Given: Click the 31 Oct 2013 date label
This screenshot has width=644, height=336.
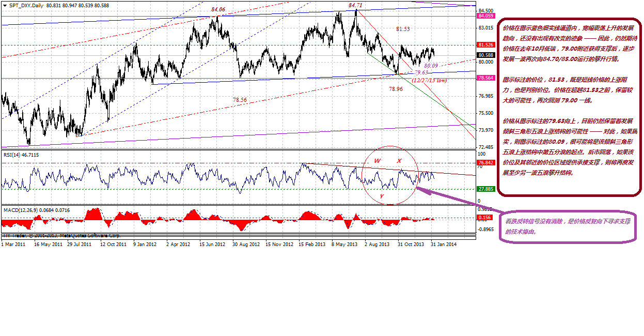Looking at the screenshot, I should click(411, 244).
